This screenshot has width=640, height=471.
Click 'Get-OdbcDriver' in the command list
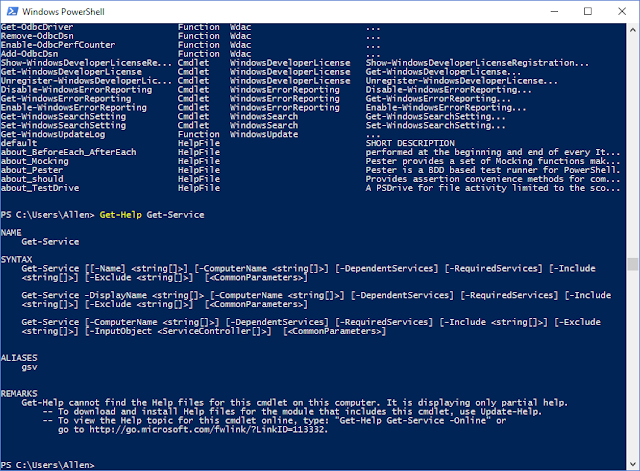point(37,27)
